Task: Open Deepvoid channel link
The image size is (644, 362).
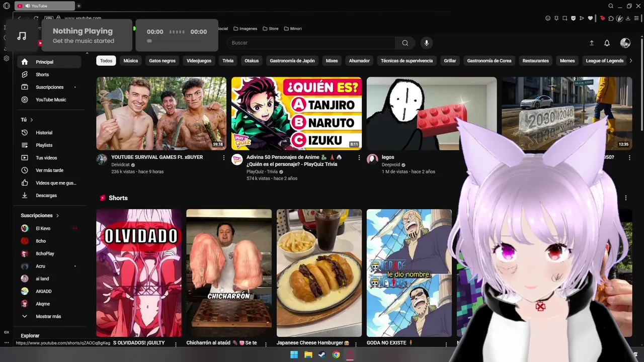Action: 391,164
